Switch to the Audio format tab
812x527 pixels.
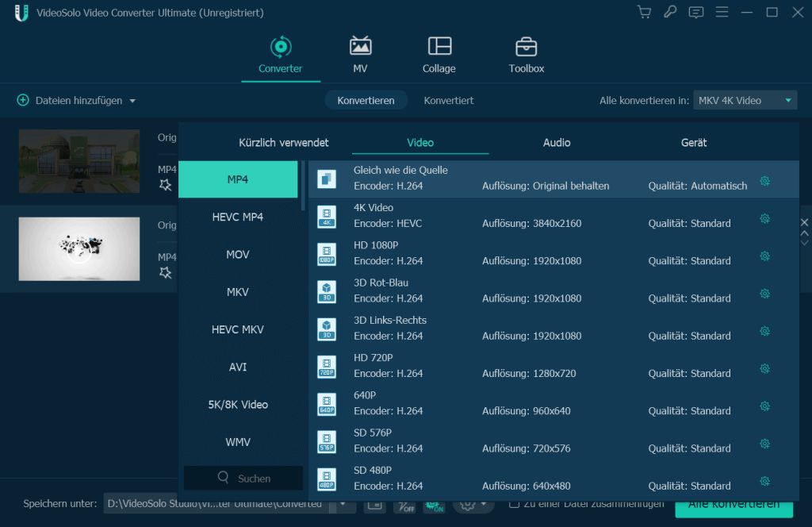tap(557, 143)
